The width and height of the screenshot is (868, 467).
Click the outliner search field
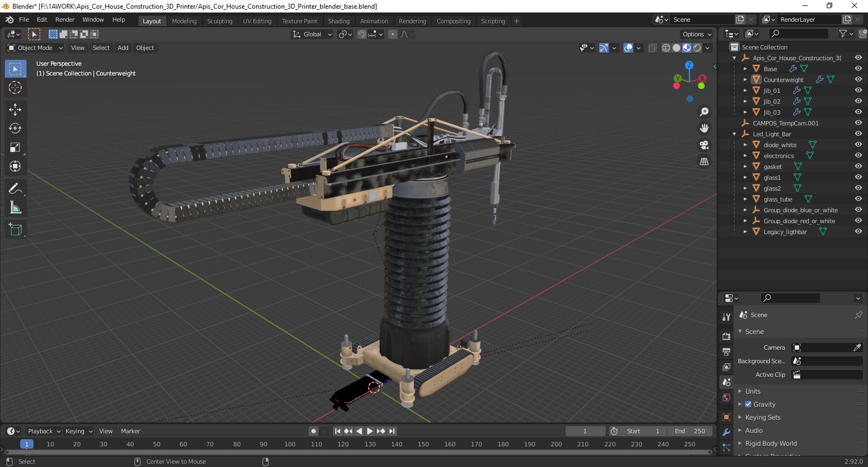pyautogui.click(x=799, y=34)
